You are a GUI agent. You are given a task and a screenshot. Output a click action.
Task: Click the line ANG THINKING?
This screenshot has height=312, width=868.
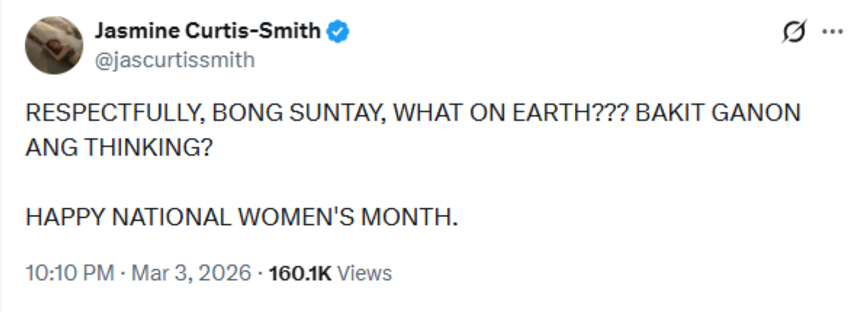point(119,146)
